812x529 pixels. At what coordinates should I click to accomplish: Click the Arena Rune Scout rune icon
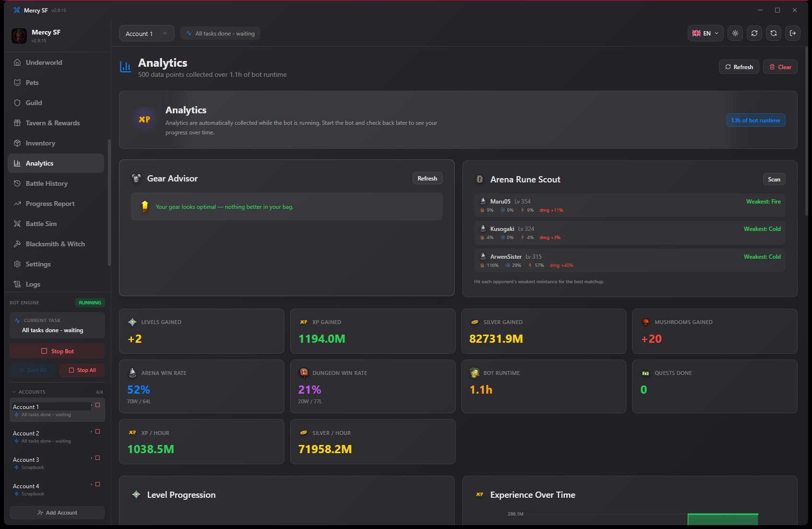(x=480, y=179)
